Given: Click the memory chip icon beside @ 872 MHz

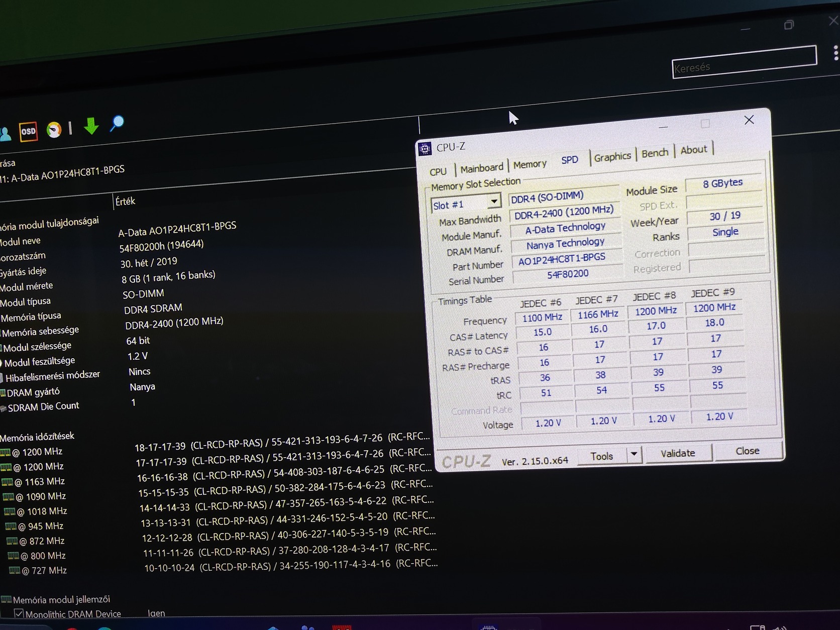Looking at the screenshot, I should coord(12,541).
